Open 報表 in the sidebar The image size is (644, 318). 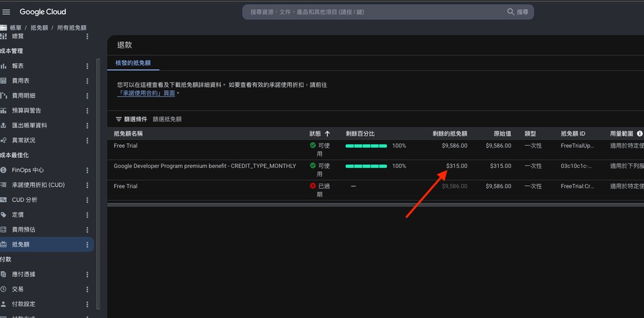click(x=18, y=66)
